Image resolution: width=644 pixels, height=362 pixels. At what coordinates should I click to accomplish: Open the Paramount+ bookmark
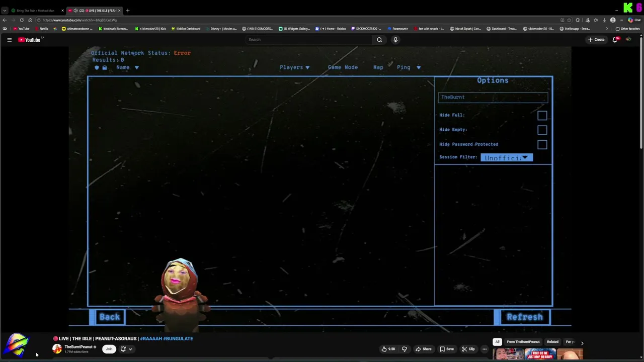tap(398, 29)
